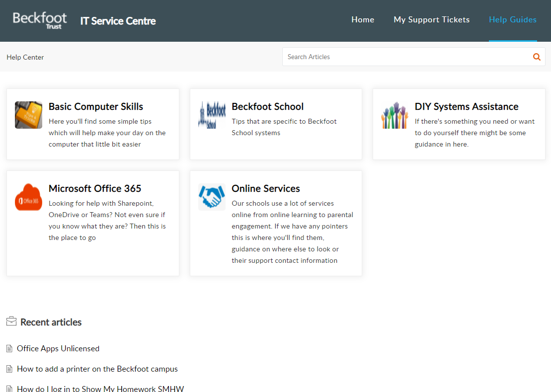551x392 pixels.
Task: Click the IT Service Centre title
Action: pyautogui.click(x=118, y=21)
